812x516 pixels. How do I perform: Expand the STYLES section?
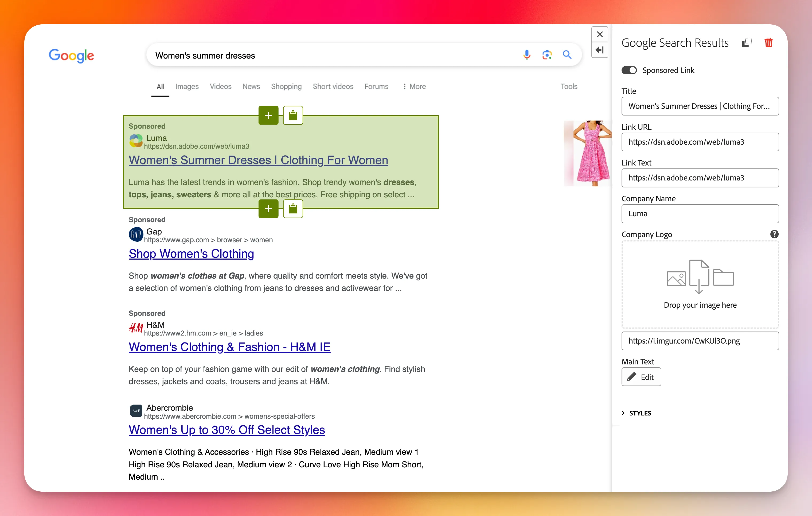tap(636, 413)
